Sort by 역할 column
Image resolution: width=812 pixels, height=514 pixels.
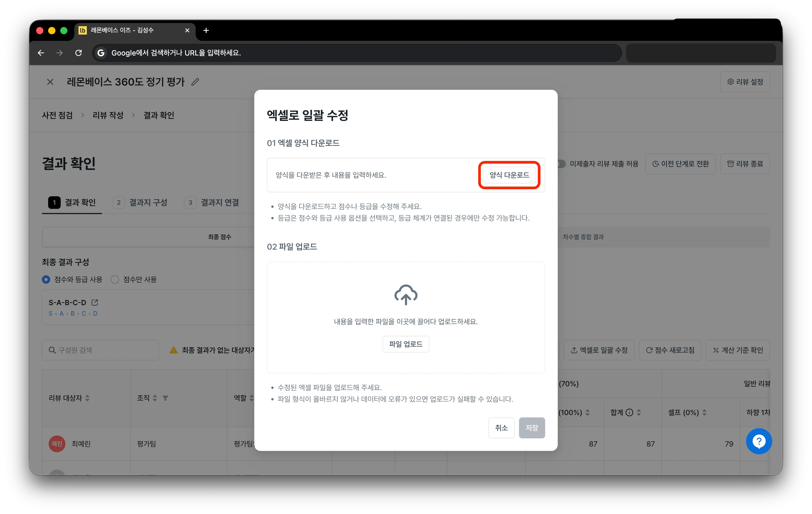pyautogui.click(x=252, y=398)
